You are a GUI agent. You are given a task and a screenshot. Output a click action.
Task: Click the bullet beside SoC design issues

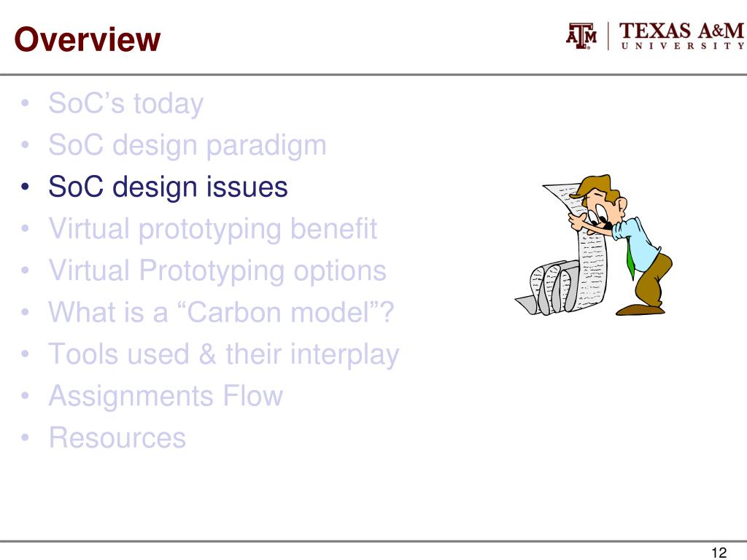26,187
